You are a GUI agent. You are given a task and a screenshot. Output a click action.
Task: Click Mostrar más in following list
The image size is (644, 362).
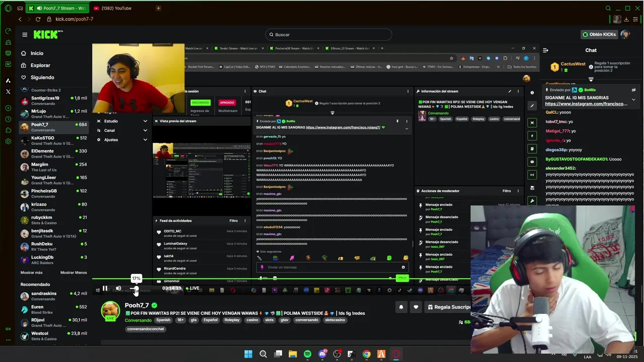tap(31, 273)
